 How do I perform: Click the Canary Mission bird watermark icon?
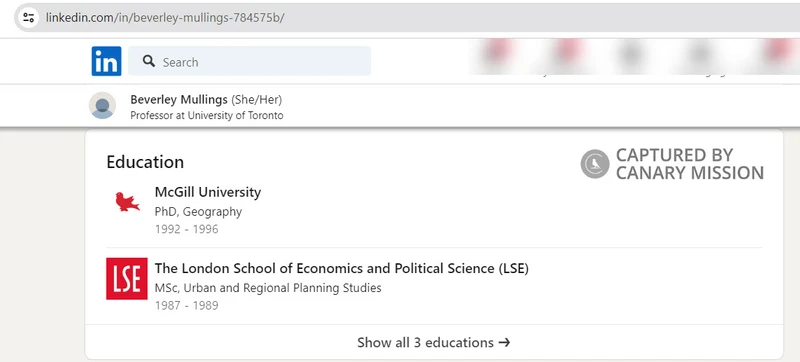point(595,164)
